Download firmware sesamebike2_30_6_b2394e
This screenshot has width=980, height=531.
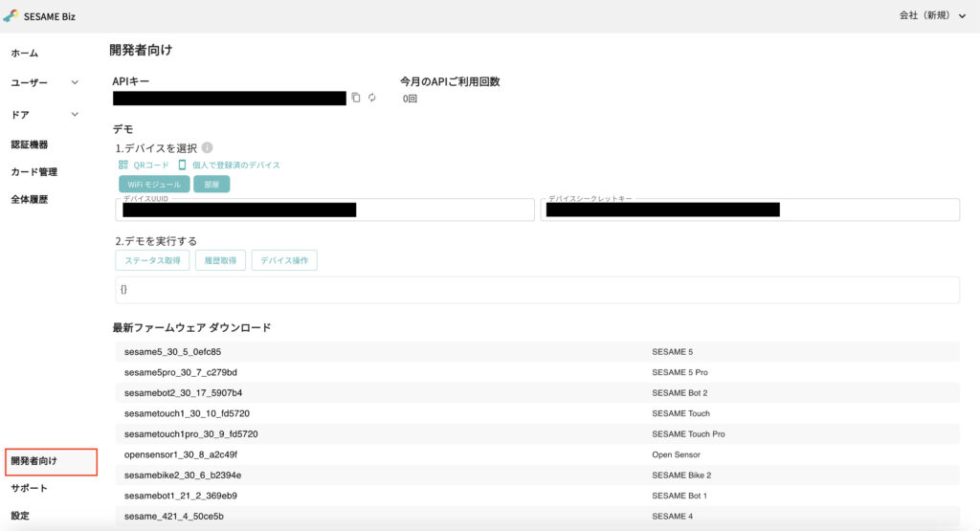(x=183, y=476)
